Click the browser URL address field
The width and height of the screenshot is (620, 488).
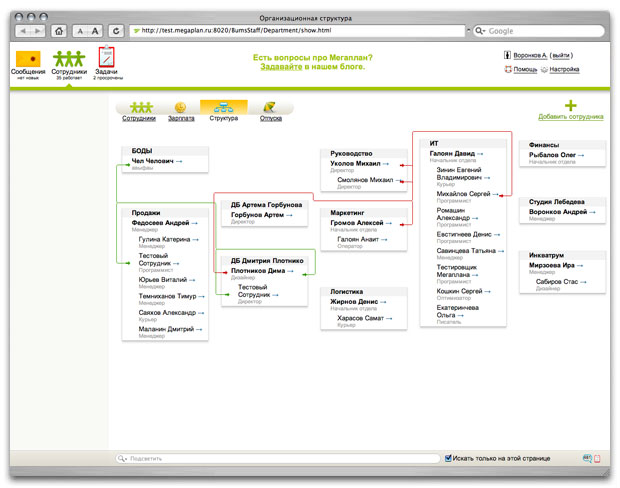point(297,30)
